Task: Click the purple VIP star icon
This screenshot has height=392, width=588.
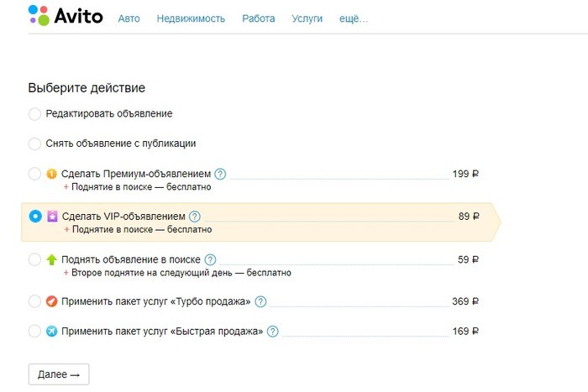Action: tap(52, 217)
